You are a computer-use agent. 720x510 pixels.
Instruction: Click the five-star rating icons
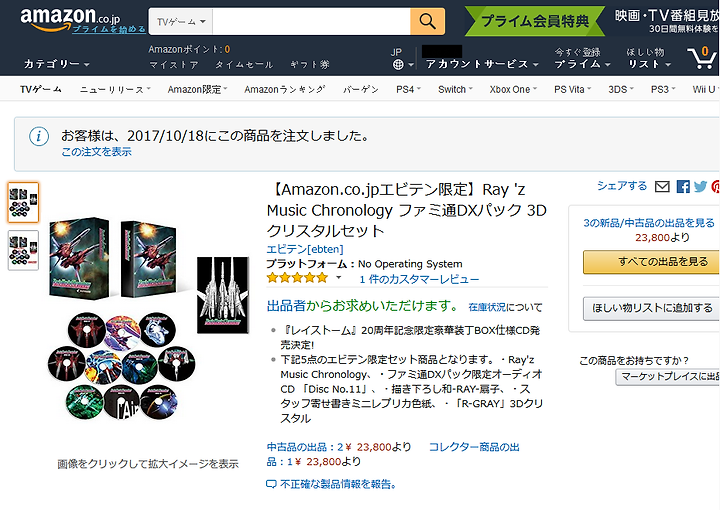298,278
